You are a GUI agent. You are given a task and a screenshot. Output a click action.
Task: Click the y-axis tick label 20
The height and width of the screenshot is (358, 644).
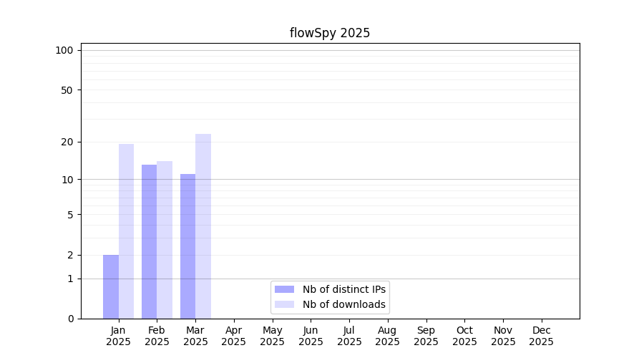click(x=67, y=142)
